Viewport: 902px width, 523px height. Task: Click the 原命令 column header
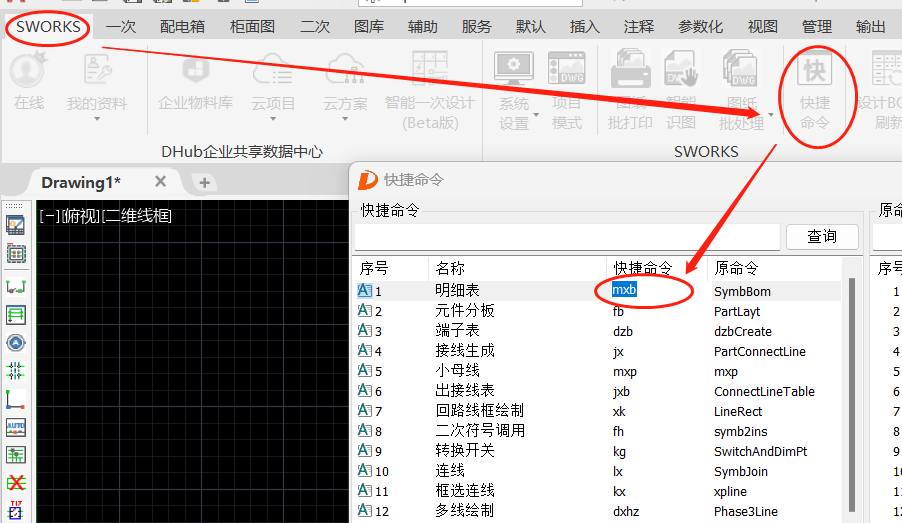[x=736, y=268]
